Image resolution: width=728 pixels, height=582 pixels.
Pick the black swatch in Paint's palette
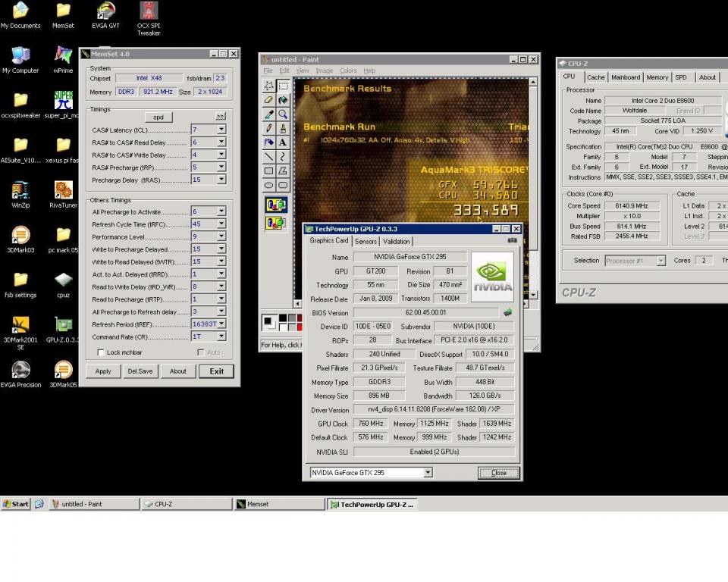tap(283, 318)
